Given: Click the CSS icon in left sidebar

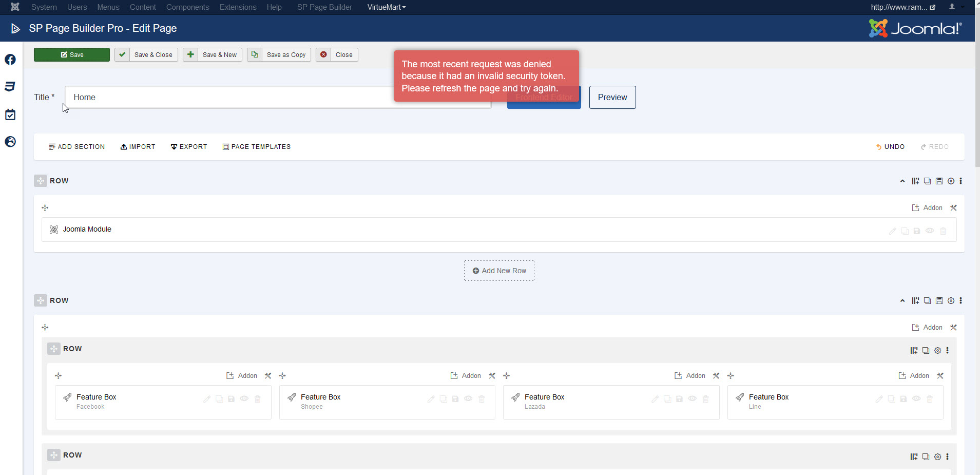Looking at the screenshot, I should tap(10, 86).
